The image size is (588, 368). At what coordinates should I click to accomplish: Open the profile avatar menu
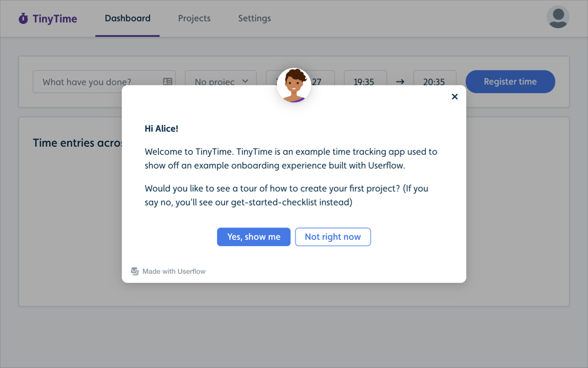tap(558, 17)
